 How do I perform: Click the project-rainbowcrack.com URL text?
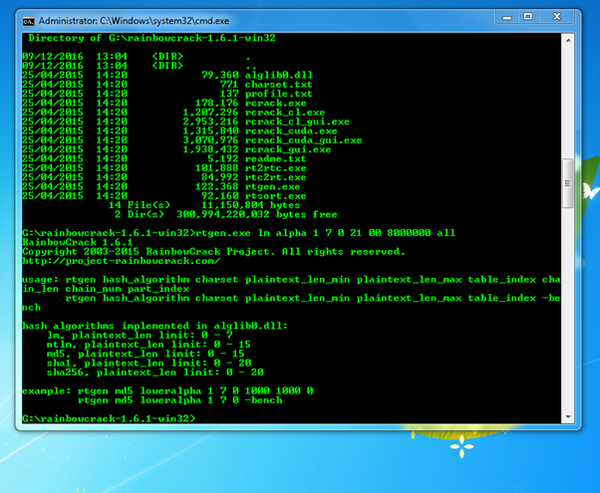tap(121, 261)
